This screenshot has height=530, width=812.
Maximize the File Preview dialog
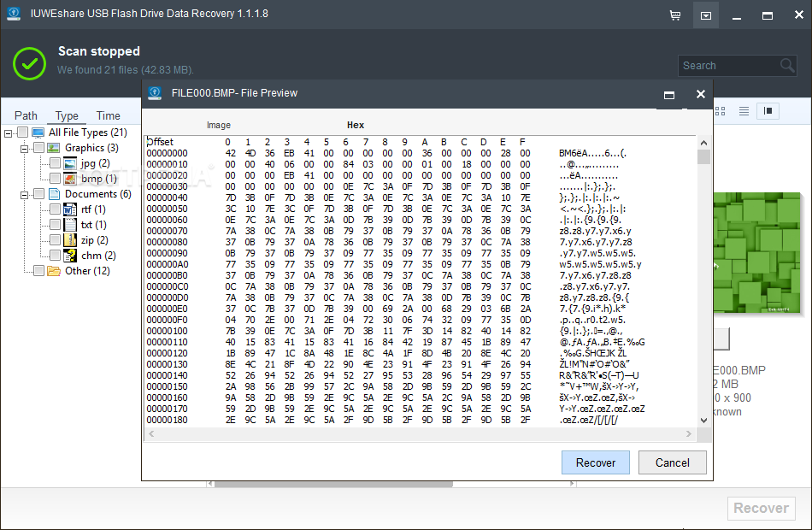(x=669, y=94)
